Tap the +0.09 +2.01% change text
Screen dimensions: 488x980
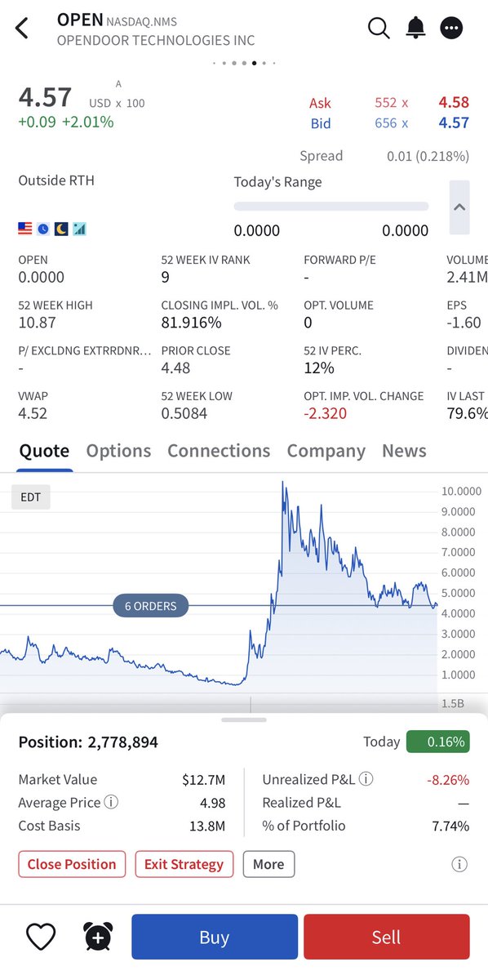pyautogui.click(x=66, y=122)
